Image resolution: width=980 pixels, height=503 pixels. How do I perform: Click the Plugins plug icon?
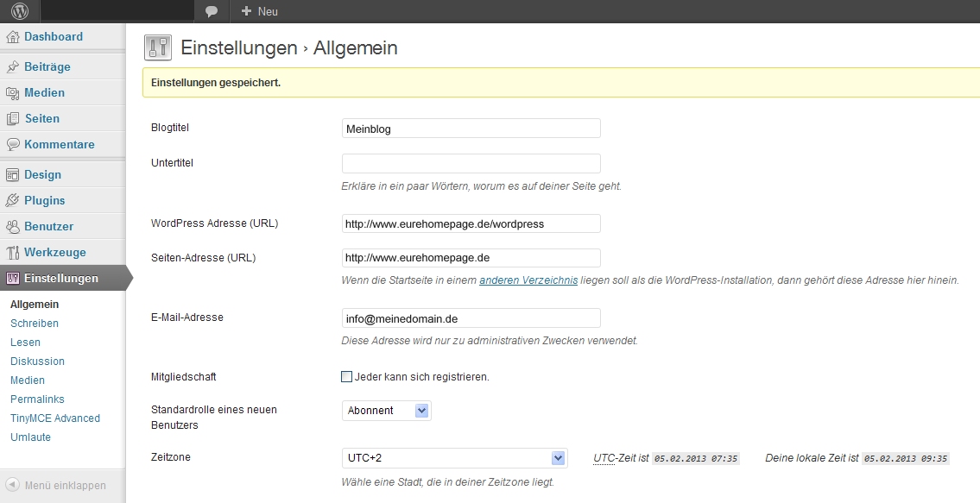pyautogui.click(x=12, y=200)
